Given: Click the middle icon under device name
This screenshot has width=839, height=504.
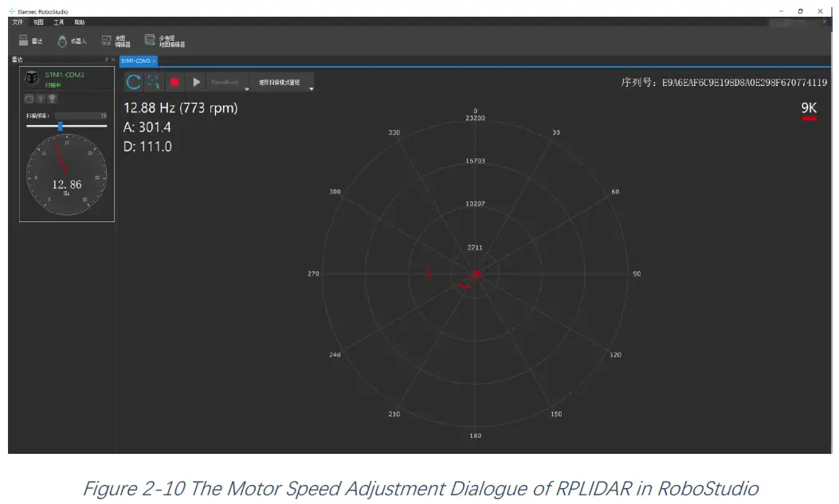Looking at the screenshot, I should 41,99.
